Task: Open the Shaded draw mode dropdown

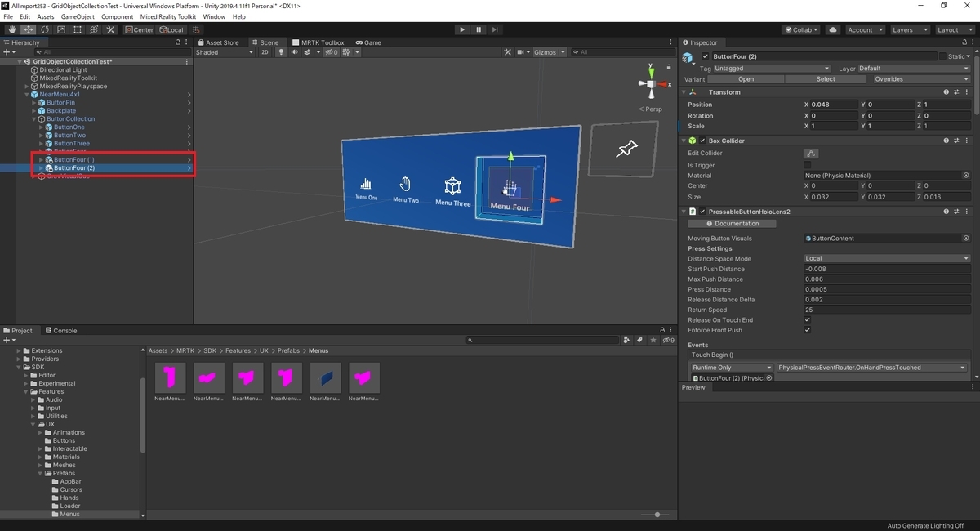Action: (225, 52)
